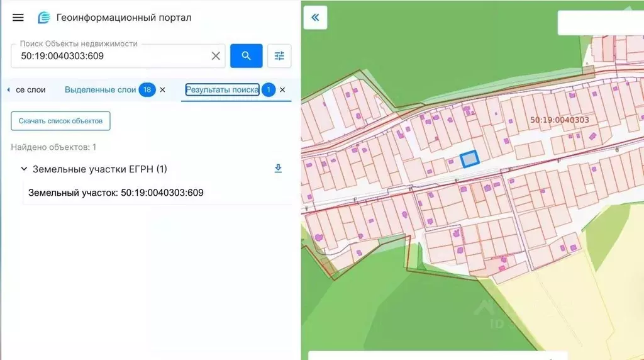Viewport: 644px width, 360px height.
Task: Select the Результаты поиска tab
Action: [222, 90]
